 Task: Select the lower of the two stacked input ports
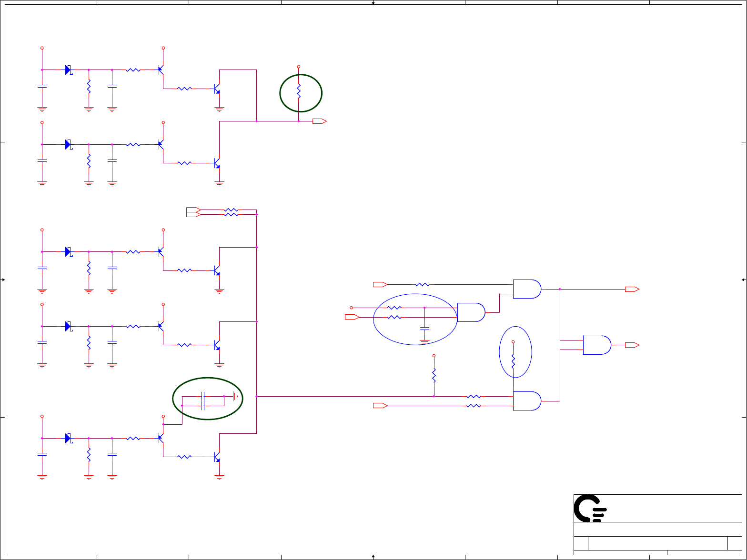click(x=194, y=215)
